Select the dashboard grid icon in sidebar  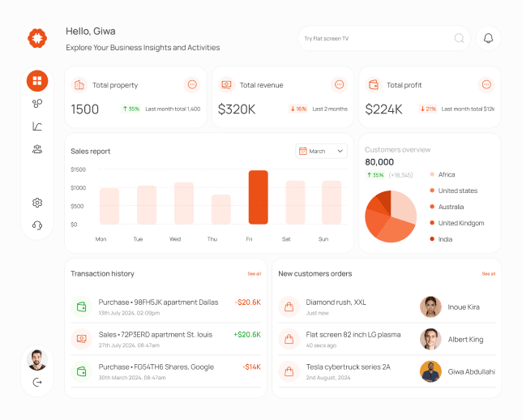[x=37, y=80]
